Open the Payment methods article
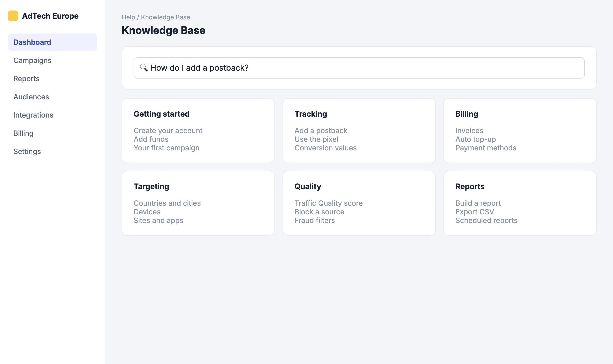Viewport: 613px width, 364px height. point(486,148)
